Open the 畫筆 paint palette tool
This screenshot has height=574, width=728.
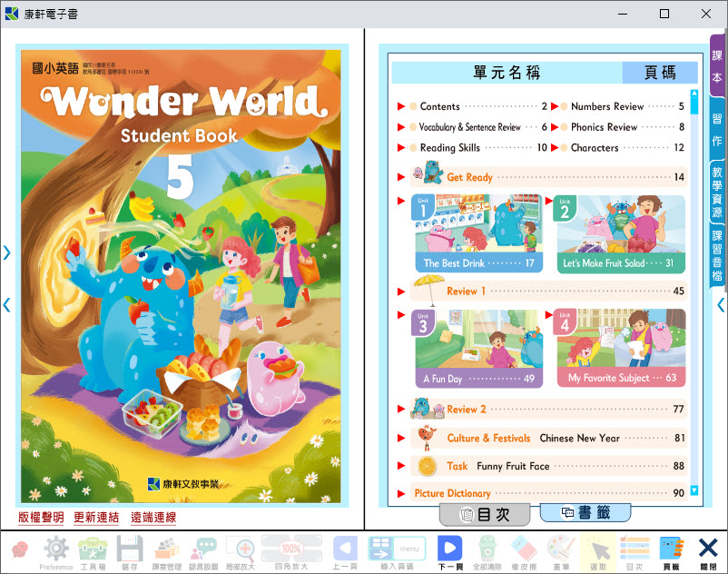click(560, 550)
